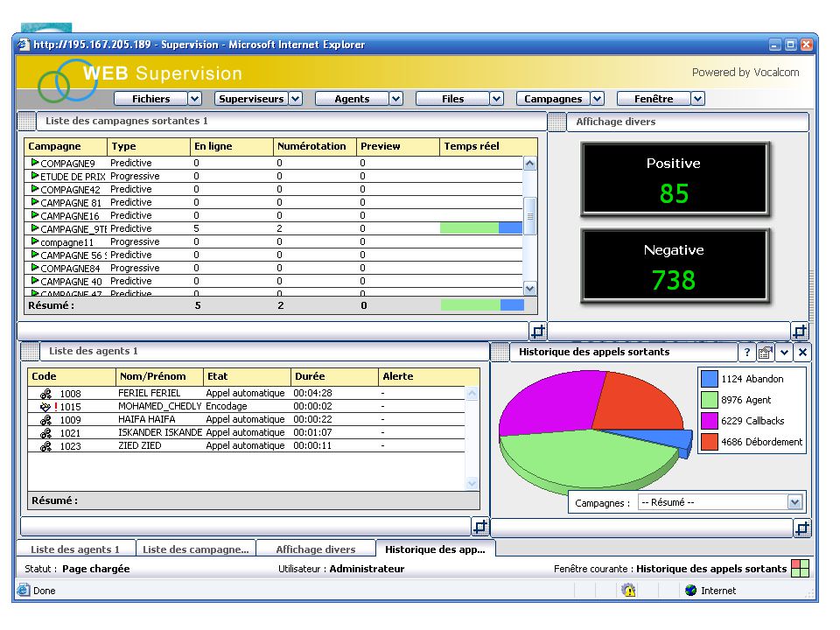Screen dimensions: 840x630
Task: Open the Campagnes menu dropdown arrow
Action: point(598,99)
